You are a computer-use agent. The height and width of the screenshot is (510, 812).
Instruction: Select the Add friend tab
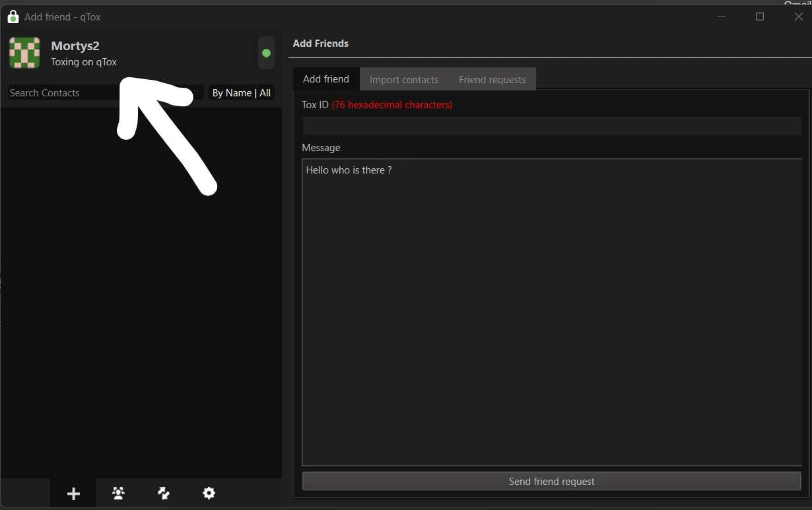click(326, 79)
